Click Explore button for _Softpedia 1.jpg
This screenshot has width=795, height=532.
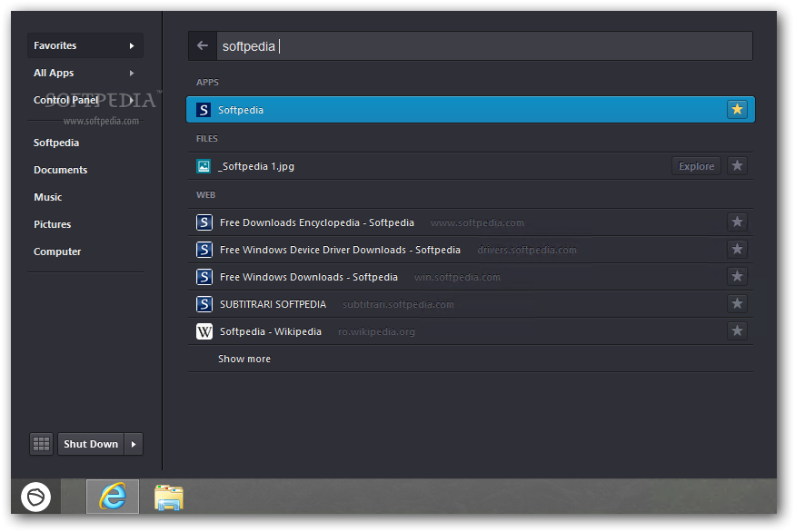tap(696, 166)
